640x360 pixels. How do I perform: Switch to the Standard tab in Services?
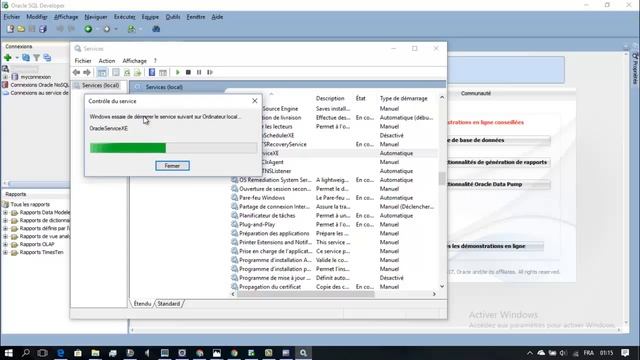click(x=169, y=304)
